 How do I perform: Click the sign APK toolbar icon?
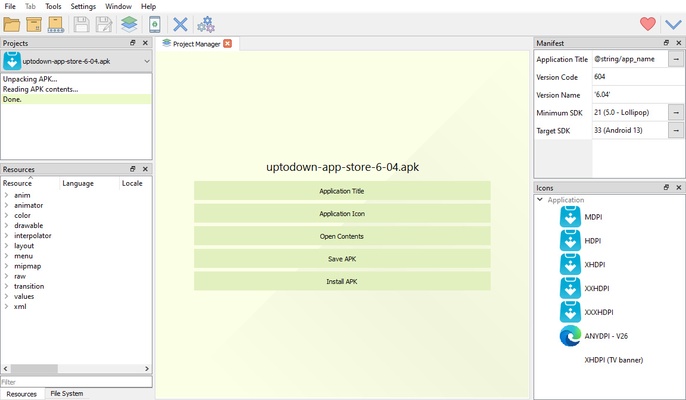tap(56, 25)
